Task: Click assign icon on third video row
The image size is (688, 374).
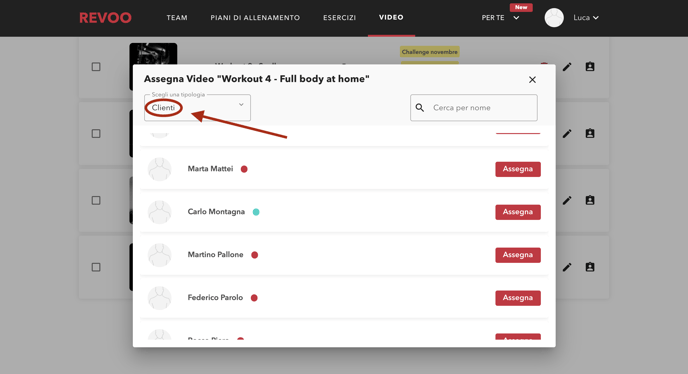Action: pyautogui.click(x=590, y=200)
